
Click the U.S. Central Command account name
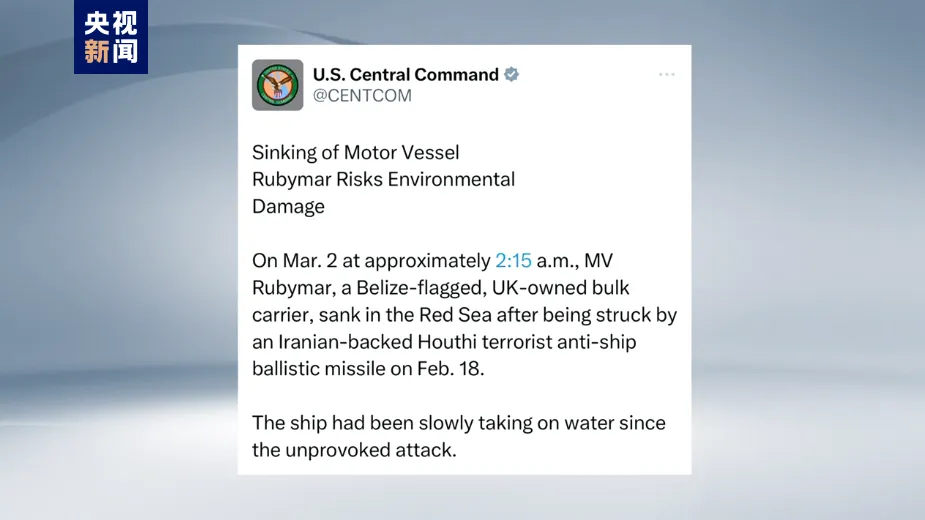pyautogui.click(x=406, y=74)
